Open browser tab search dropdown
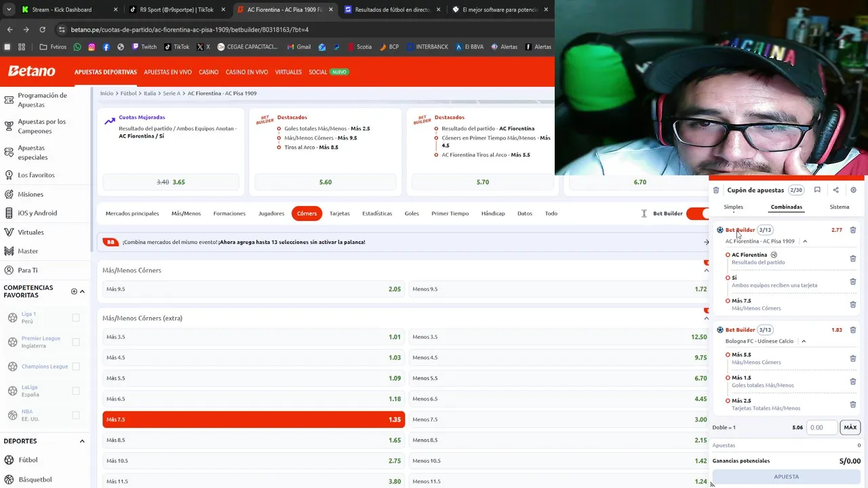The width and height of the screenshot is (868, 488). click(9, 9)
